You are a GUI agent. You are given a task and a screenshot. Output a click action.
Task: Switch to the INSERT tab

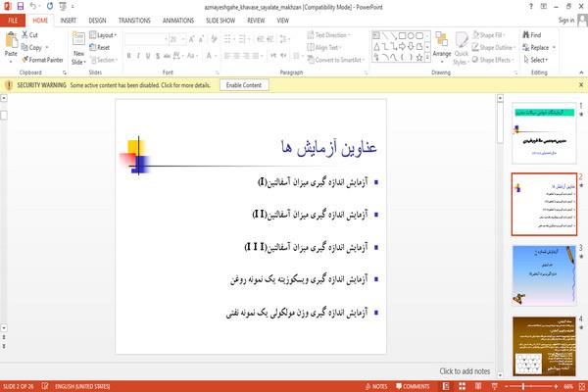(69, 21)
